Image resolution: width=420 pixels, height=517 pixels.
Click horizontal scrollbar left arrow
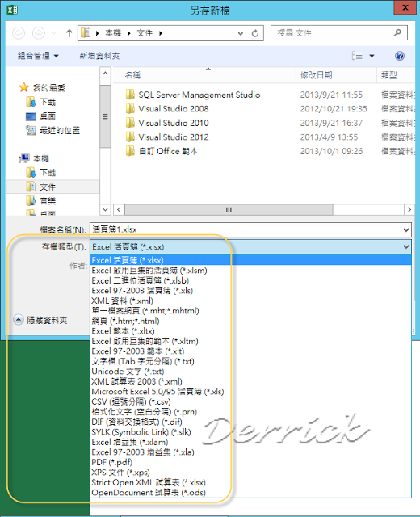[119, 210]
